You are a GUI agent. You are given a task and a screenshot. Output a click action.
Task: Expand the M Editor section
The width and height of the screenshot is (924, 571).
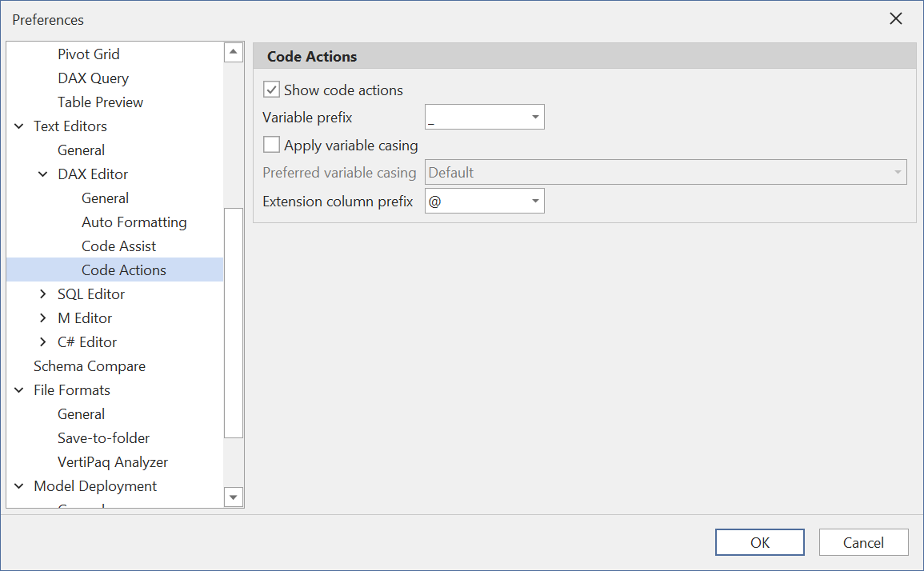(42, 317)
